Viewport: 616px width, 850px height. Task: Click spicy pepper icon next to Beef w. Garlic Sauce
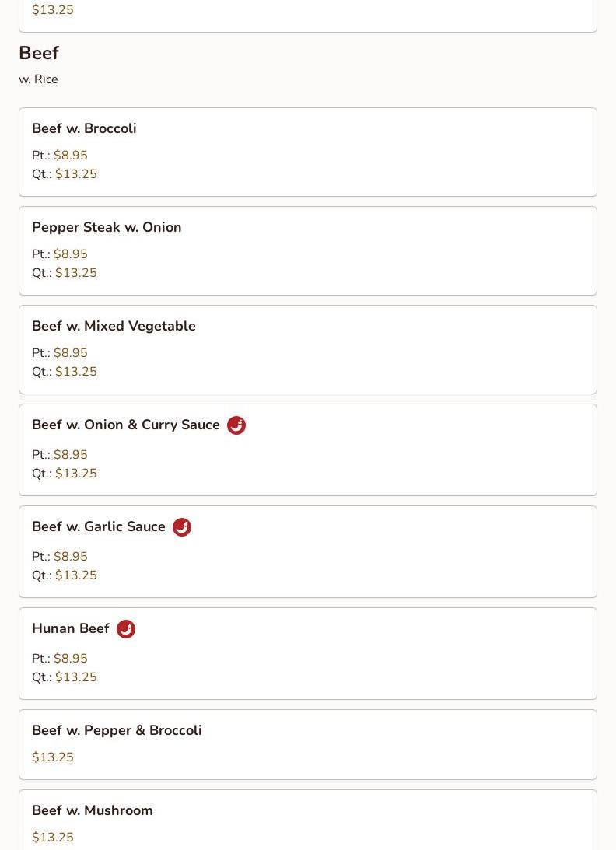click(x=181, y=527)
